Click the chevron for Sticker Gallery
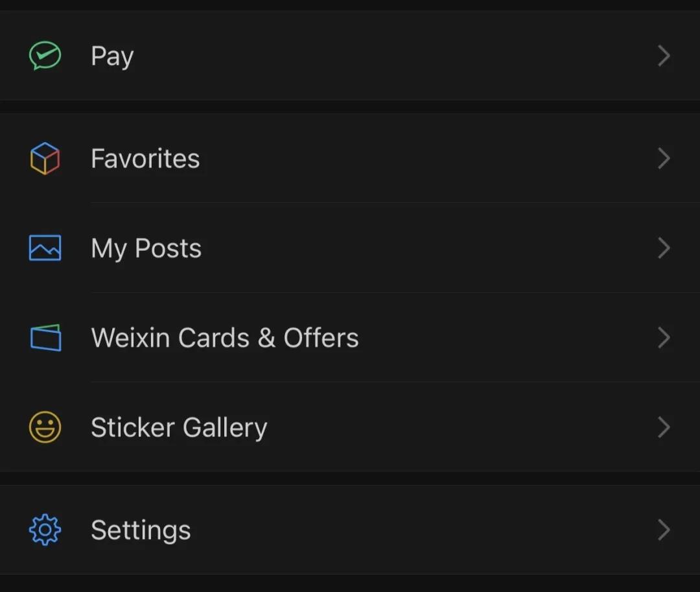Image resolution: width=700 pixels, height=592 pixels. 664,427
